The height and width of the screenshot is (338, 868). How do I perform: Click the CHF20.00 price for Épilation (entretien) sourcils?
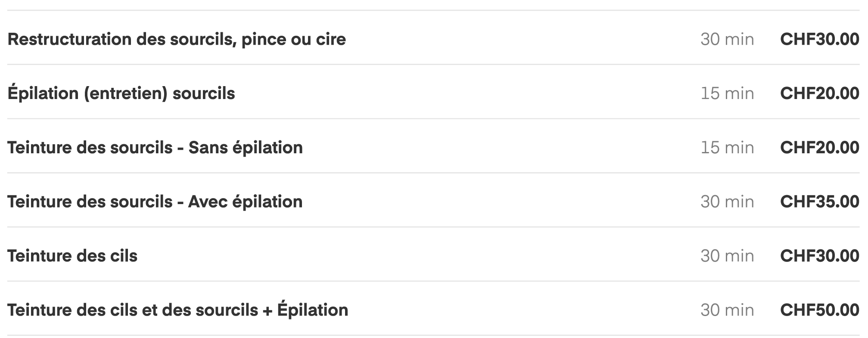click(x=819, y=93)
